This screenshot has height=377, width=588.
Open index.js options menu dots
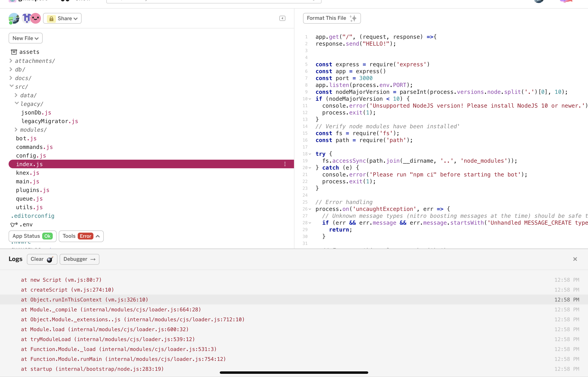[x=285, y=164]
